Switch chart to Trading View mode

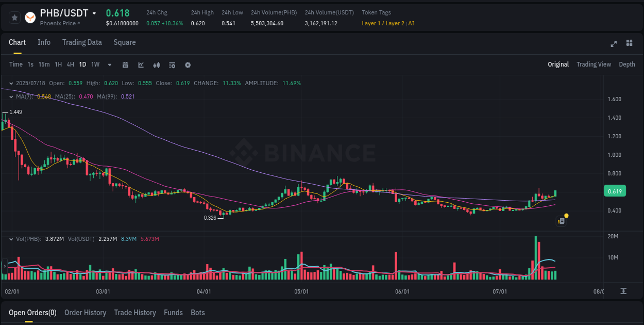[594, 64]
